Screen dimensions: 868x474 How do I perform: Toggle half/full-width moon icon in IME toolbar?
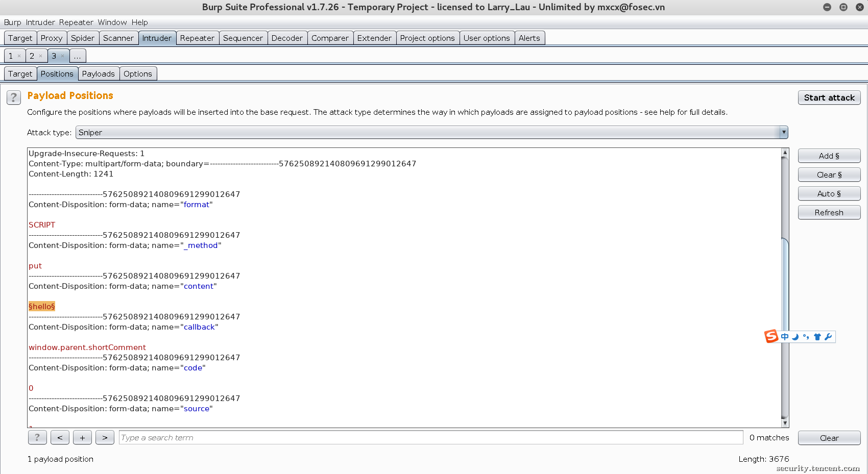pos(795,337)
